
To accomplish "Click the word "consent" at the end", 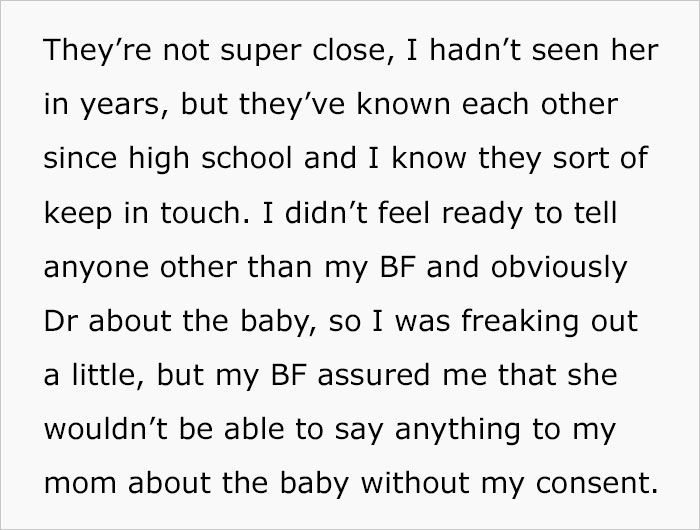I will [596, 484].
